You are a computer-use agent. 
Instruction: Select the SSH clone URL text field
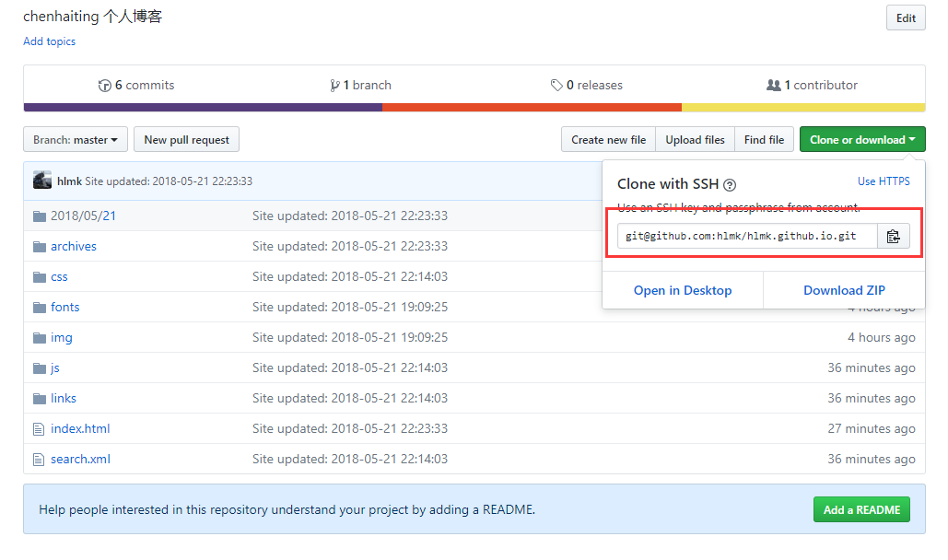coord(746,237)
